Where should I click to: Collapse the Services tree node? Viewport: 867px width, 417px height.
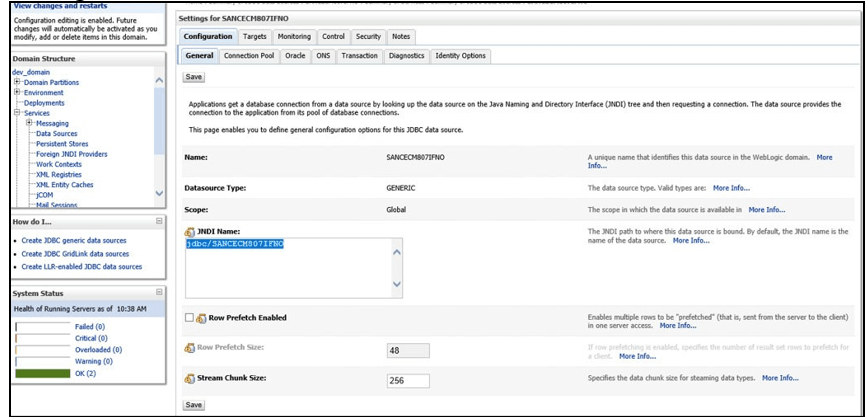tap(17, 113)
